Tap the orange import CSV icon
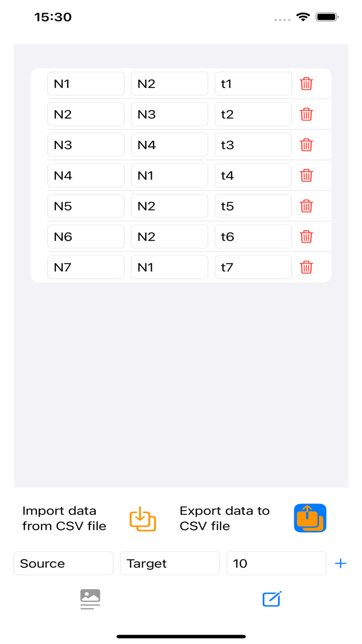This screenshot has height=644, width=362. (x=143, y=519)
